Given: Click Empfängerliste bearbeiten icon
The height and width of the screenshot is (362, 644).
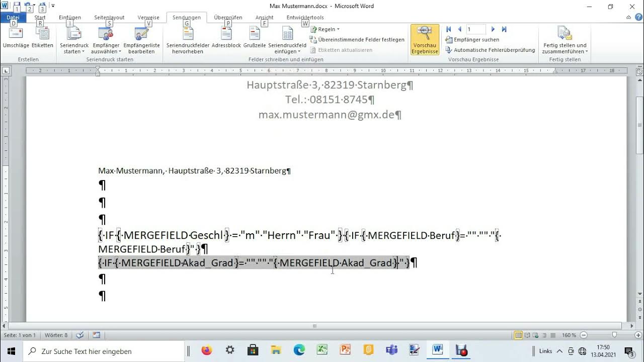Looking at the screenshot, I should (x=141, y=41).
